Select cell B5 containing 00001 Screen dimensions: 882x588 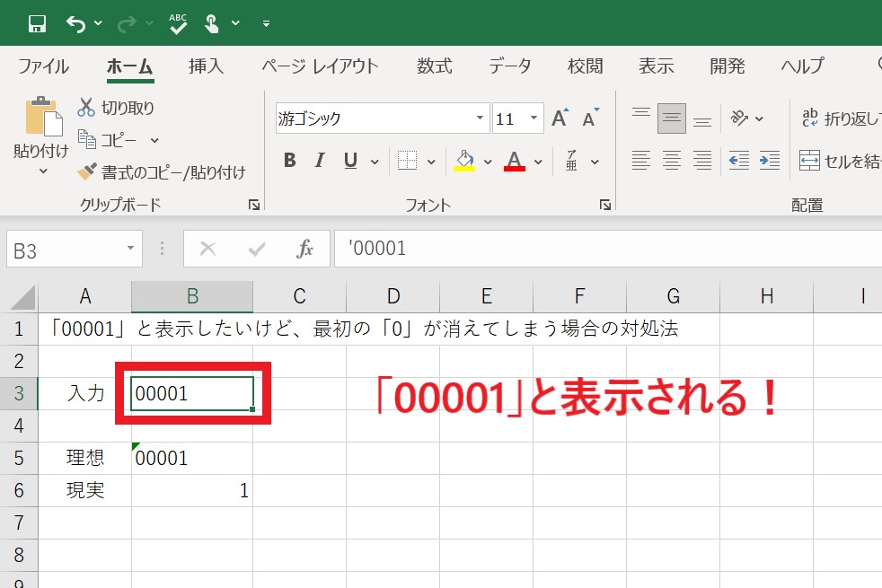[192, 458]
